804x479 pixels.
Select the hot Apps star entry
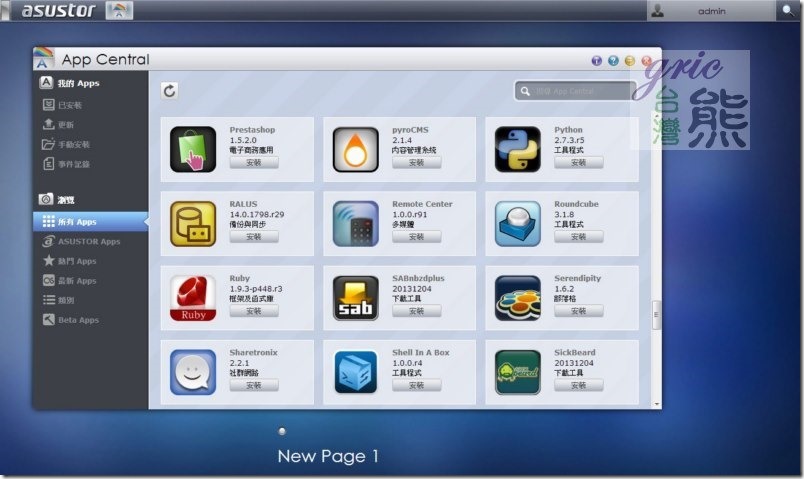(x=90, y=261)
